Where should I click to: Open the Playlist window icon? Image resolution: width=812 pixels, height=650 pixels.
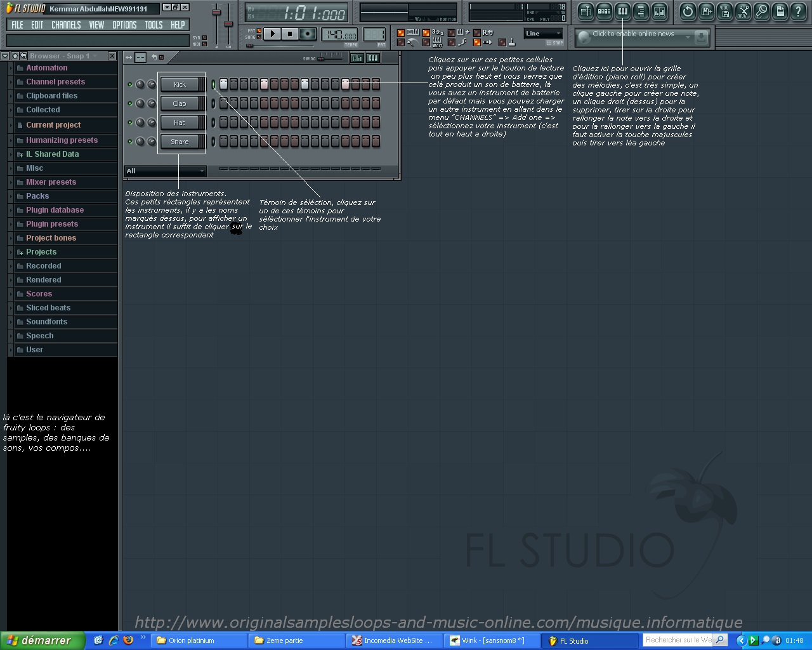click(586, 11)
